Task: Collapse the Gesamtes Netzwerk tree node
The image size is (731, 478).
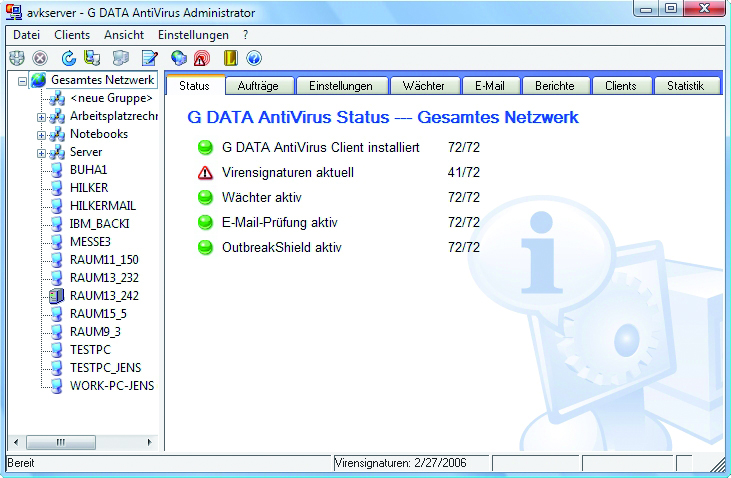Action: click(x=22, y=80)
